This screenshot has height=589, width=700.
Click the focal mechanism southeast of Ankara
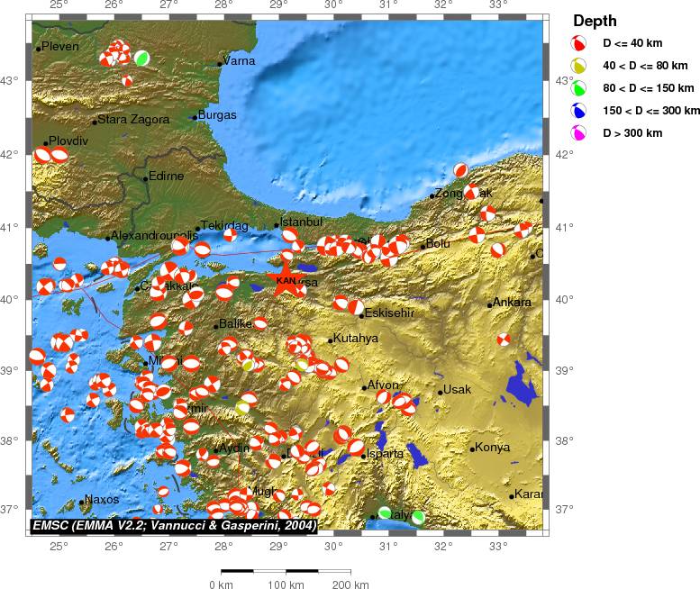(503, 340)
